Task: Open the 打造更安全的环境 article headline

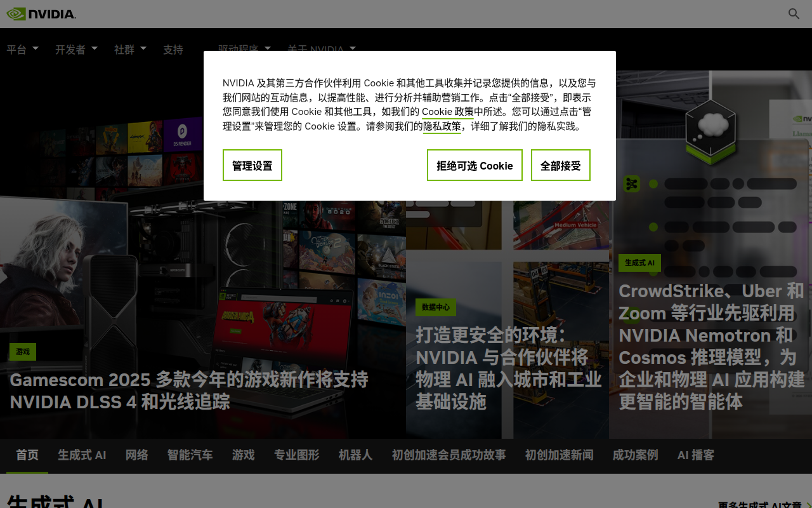Action: pyautogui.click(x=508, y=368)
